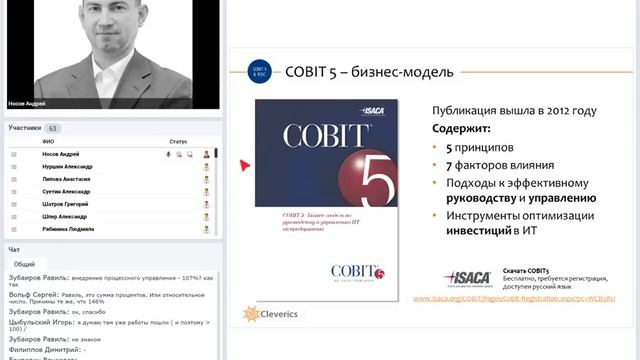Click the ISACA logo near download text
This screenshot has height=360, width=640.
(x=468, y=278)
